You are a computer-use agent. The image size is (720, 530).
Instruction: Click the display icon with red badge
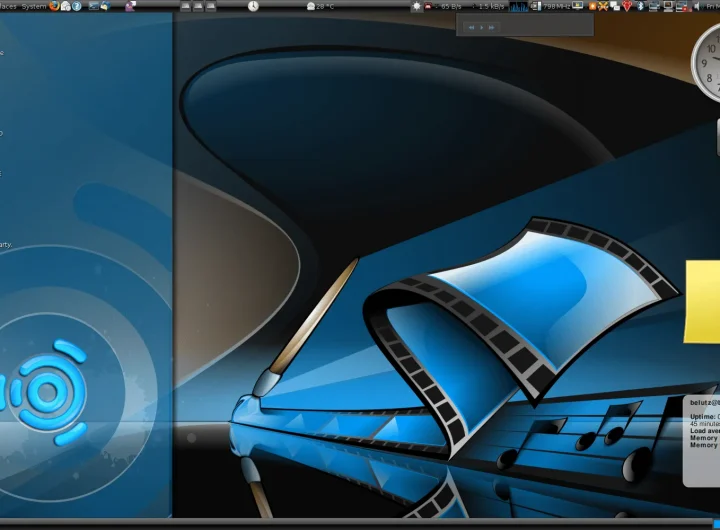pos(682,6)
